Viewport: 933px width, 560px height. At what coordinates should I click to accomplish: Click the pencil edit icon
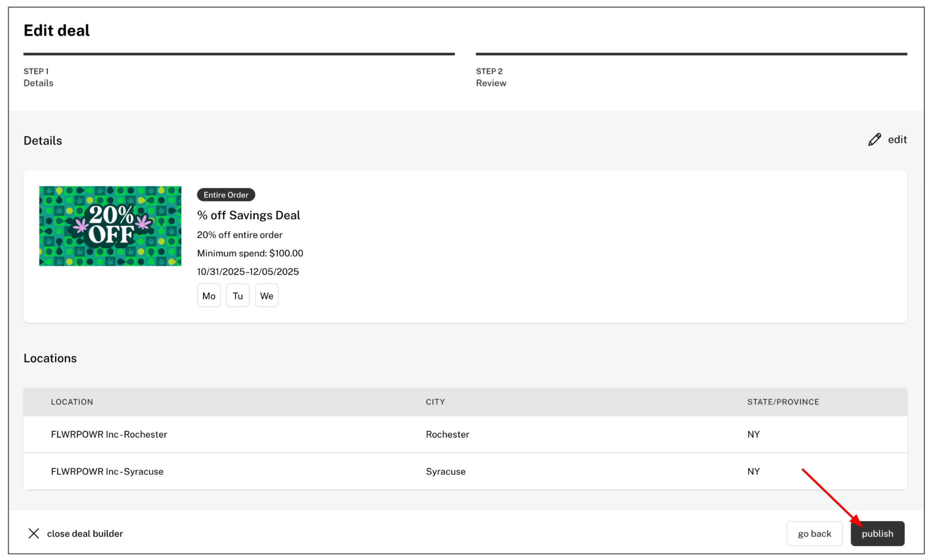point(874,139)
